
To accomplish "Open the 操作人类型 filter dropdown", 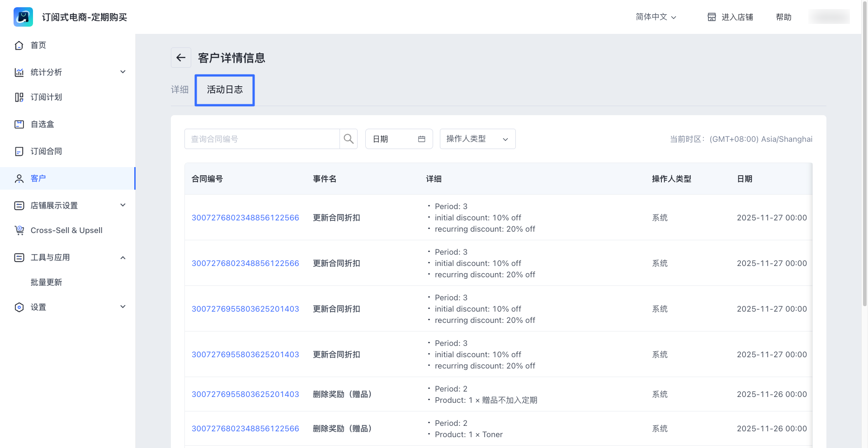I will coord(477,139).
